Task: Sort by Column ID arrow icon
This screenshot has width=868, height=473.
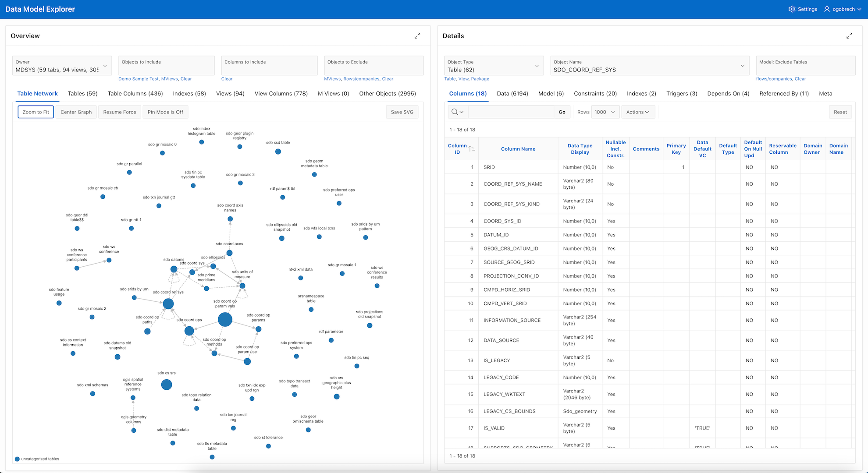Action: tap(471, 149)
